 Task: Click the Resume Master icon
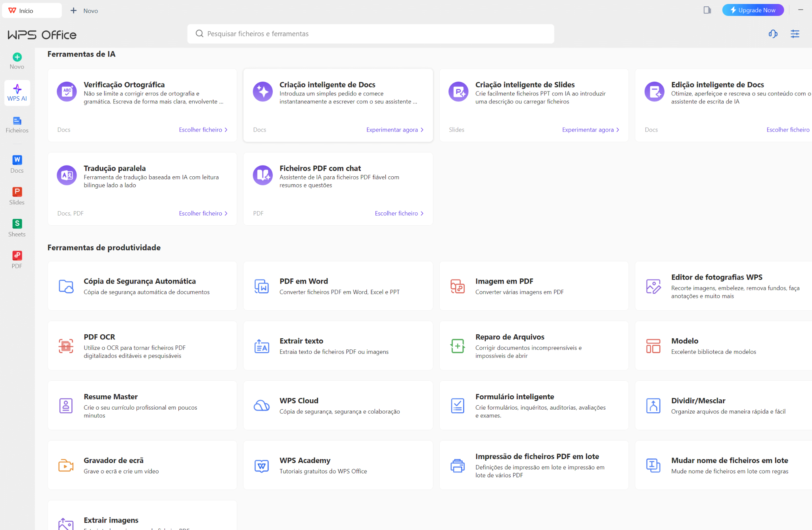66,406
